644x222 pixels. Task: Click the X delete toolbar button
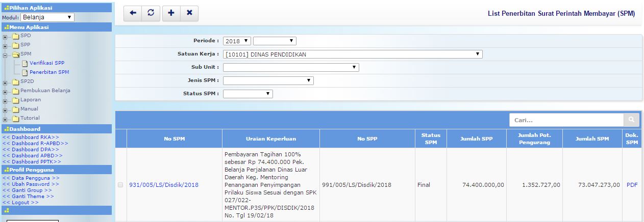tap(189, 13)
